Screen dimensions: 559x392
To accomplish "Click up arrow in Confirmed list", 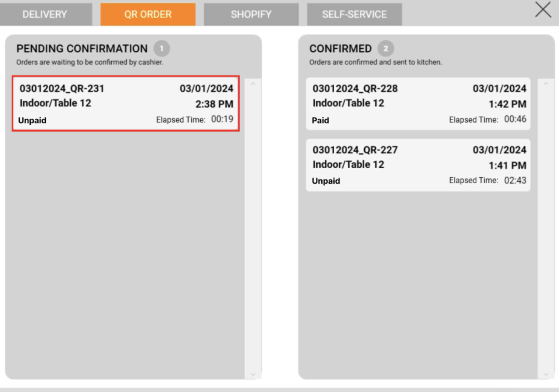I will point(546,84).
